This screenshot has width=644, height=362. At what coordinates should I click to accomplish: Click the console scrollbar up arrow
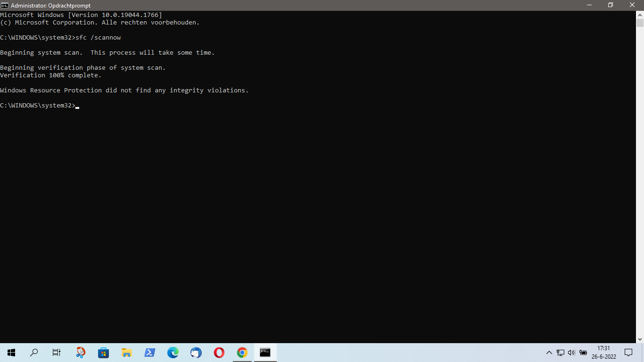click(640, 14)
